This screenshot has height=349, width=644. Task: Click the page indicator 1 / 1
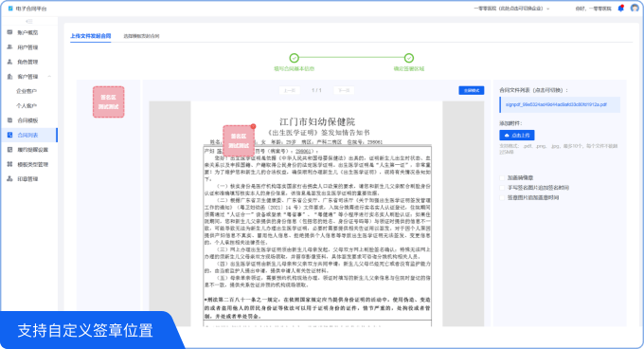[x=316, y=90]
